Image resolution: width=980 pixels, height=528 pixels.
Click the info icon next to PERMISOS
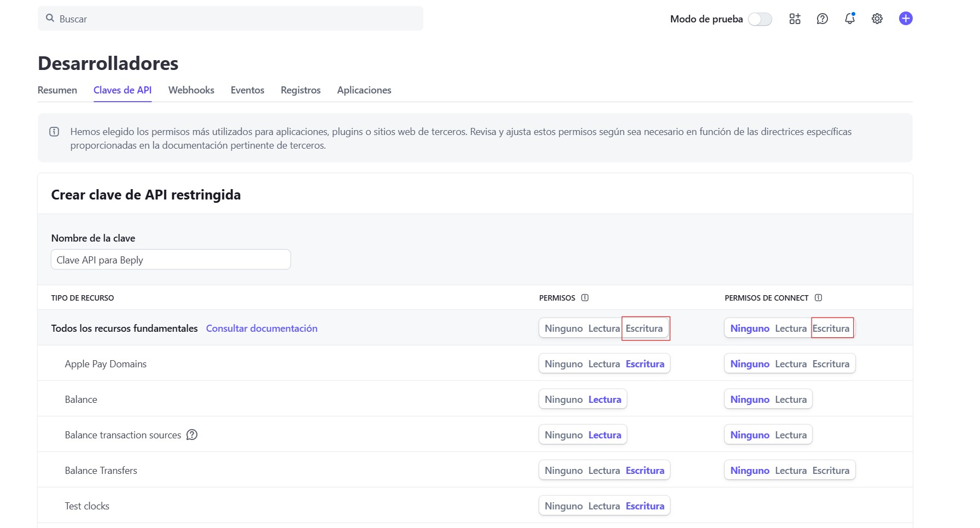pos(585,298)
